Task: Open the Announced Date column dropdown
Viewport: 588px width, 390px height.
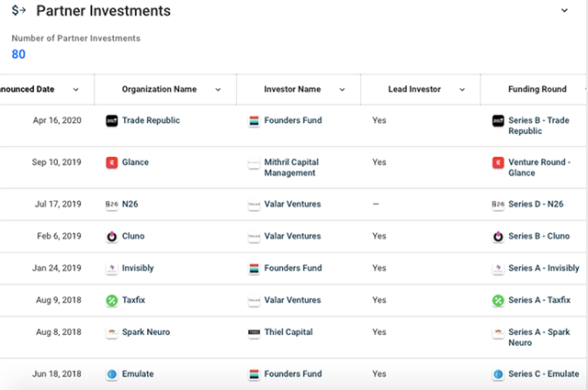Action: pos(75,90)
